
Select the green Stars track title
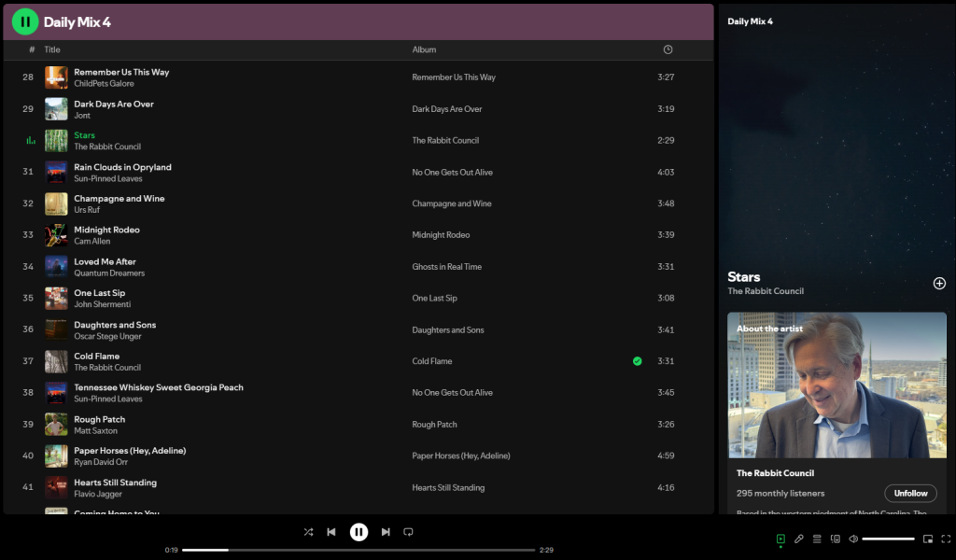pyautogui.click(x=84, y=135)
